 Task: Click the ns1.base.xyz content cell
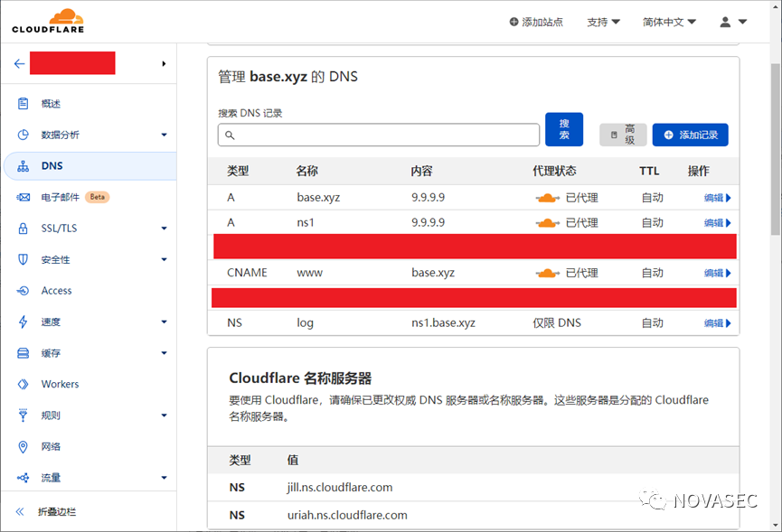click(443, 322)
